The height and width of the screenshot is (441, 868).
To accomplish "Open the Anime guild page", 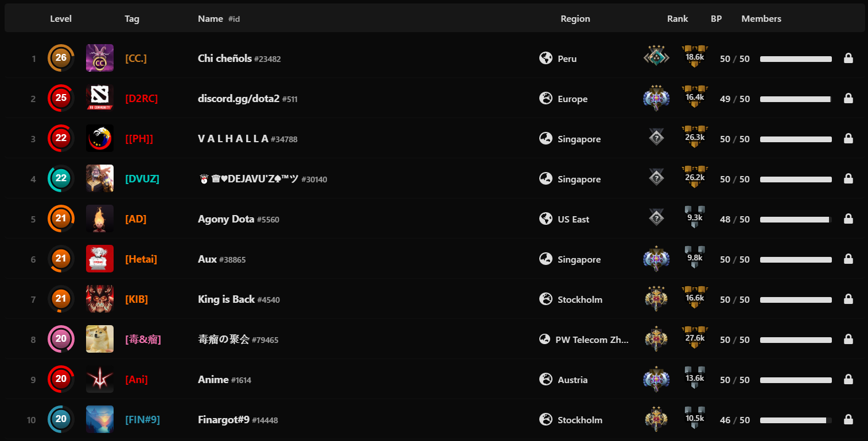I will tap(213, 380).
